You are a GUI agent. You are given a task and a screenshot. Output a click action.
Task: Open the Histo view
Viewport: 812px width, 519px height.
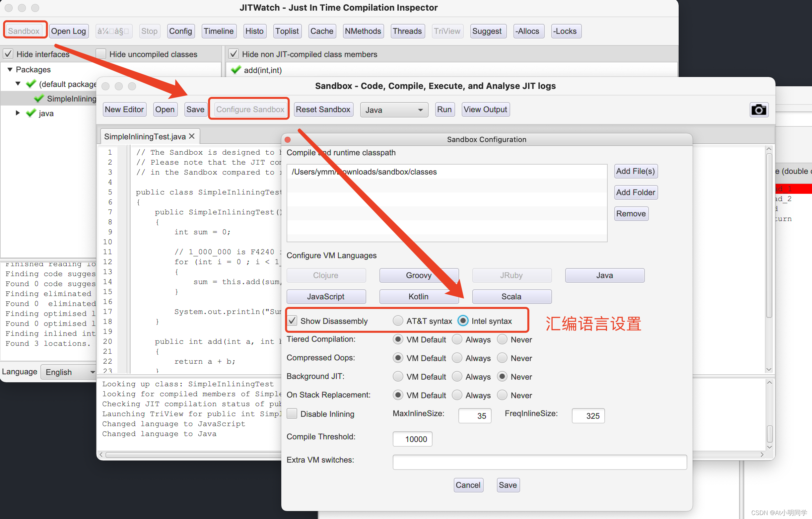point(254,31)
